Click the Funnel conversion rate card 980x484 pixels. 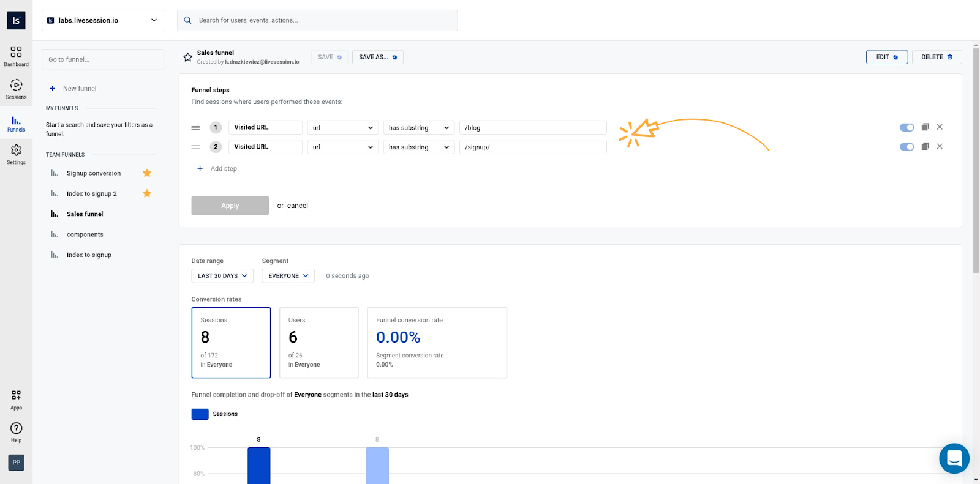(437, 343)
